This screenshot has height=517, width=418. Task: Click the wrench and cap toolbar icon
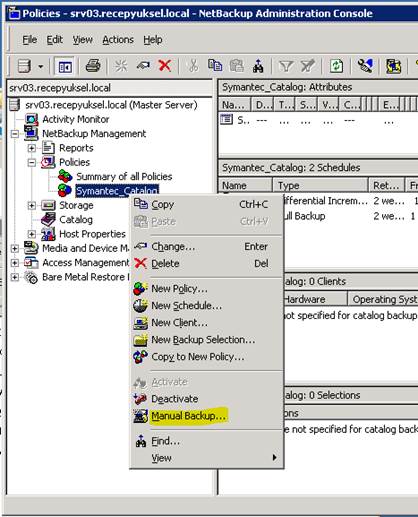(x=365, y=66)
